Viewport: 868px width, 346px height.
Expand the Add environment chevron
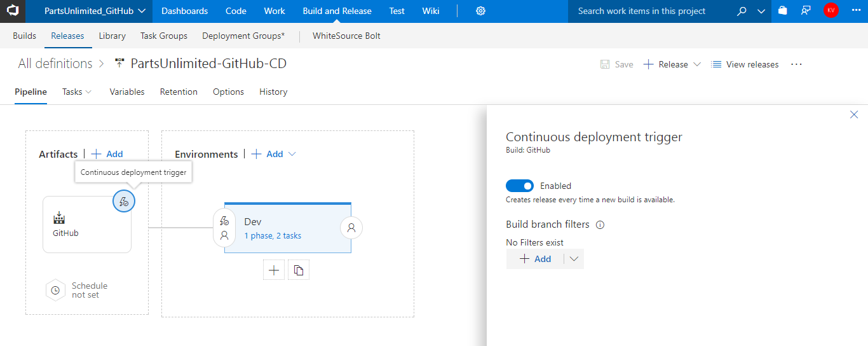tap(292, 154)
